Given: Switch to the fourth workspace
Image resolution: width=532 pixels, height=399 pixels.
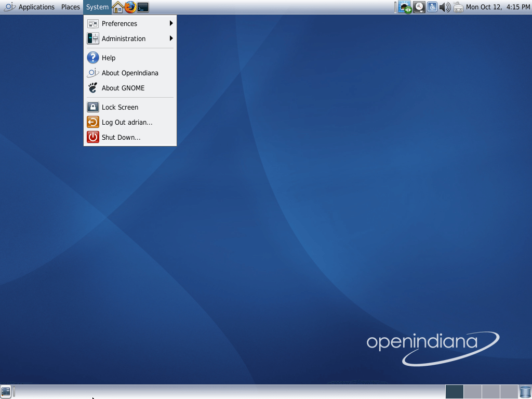Looking at the screenshot, I should [509, 392].
